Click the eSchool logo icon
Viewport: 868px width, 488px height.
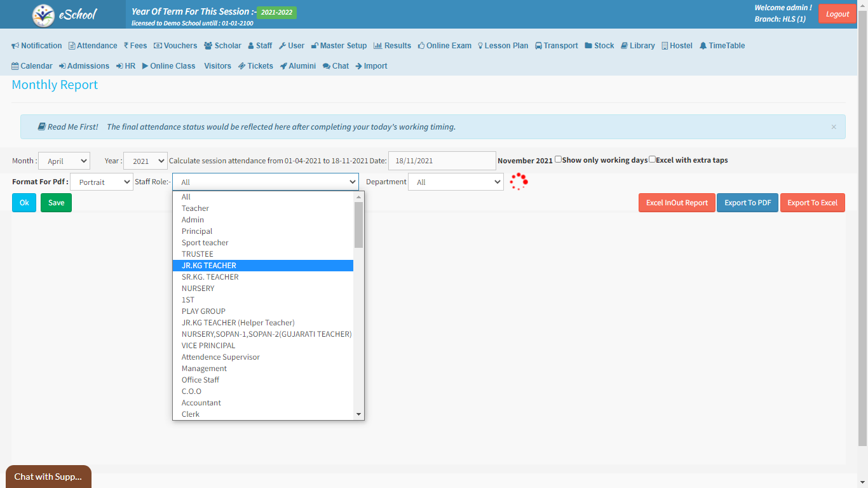click(x=44, y=15)
